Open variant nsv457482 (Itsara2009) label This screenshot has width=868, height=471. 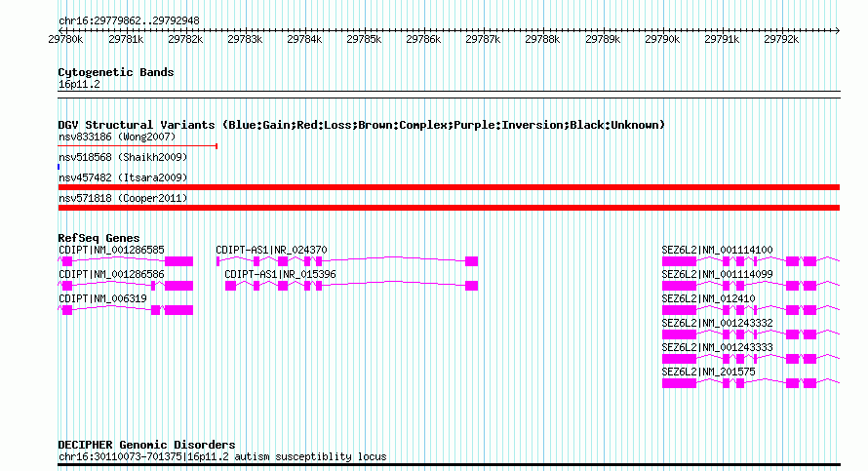pyautogui.click(x=123, y=177)
